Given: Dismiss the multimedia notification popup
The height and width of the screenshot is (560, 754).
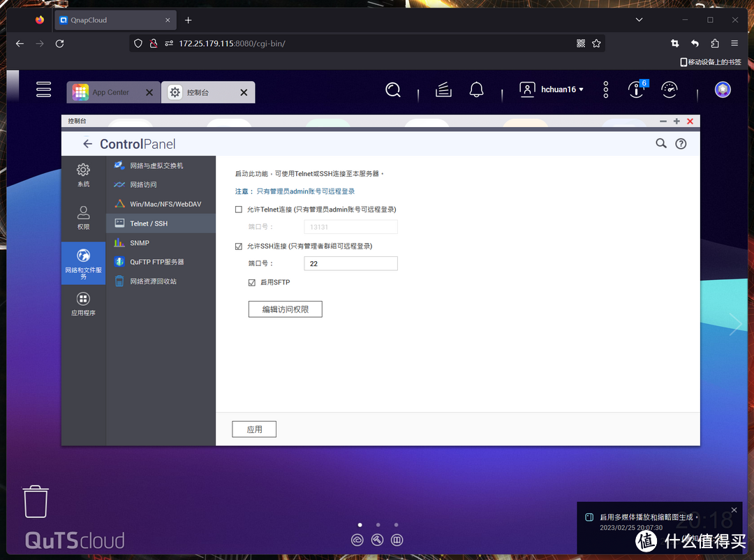Looking at the screenshot, I should (734, 510).
